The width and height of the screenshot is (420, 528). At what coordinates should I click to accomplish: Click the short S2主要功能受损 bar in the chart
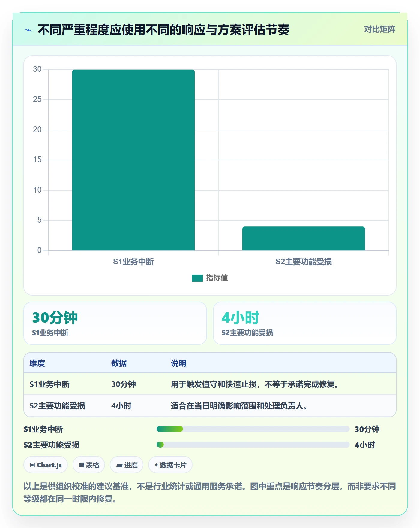[x=304, y=238]
